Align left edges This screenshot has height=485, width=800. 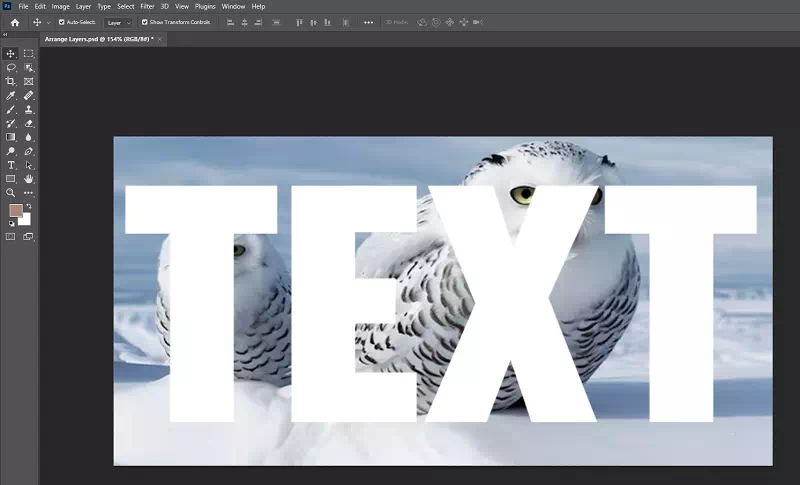click(231, 22)
